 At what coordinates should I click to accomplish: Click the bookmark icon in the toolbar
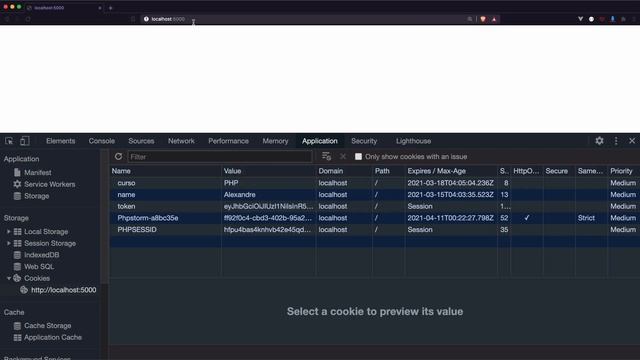coord(133,19)
